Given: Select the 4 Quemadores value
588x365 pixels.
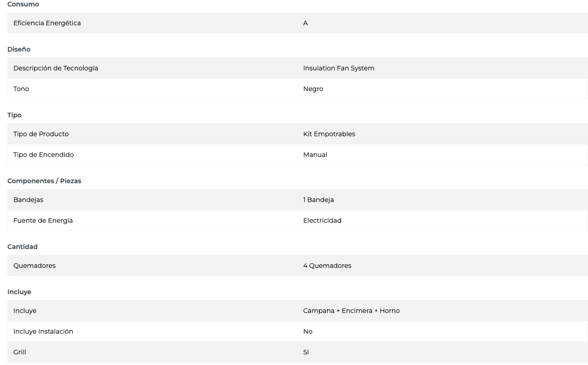Looking at the screenshot, I should point(327,266).
